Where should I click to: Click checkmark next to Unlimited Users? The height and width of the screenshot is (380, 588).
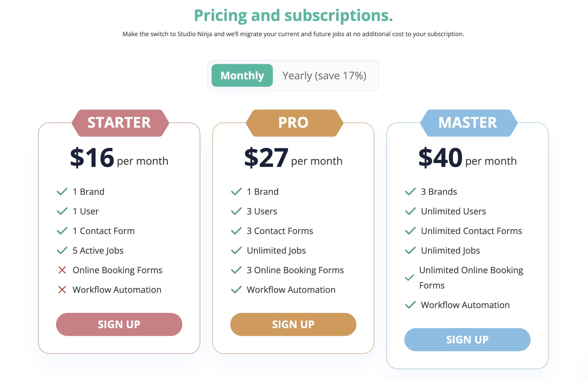[410, 211]
